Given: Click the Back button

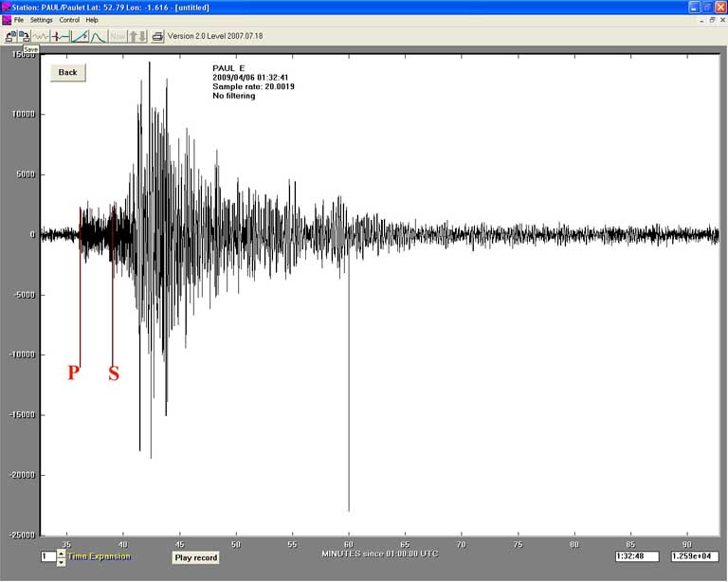Looking at the screenshot, I should click(x=68, y=72).
